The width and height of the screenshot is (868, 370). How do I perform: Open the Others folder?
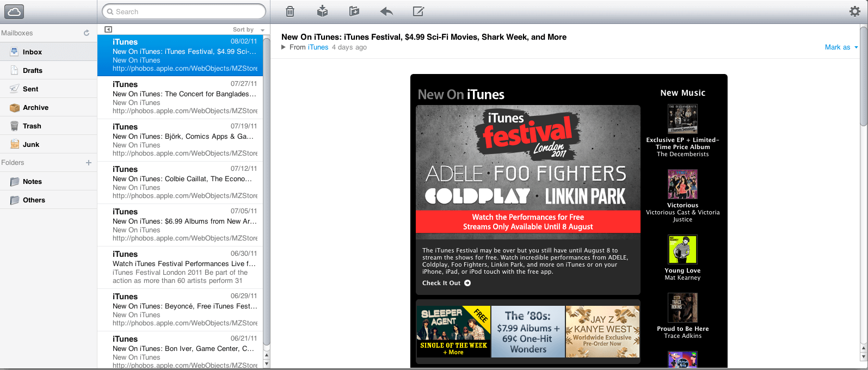[x=48, y=200]
